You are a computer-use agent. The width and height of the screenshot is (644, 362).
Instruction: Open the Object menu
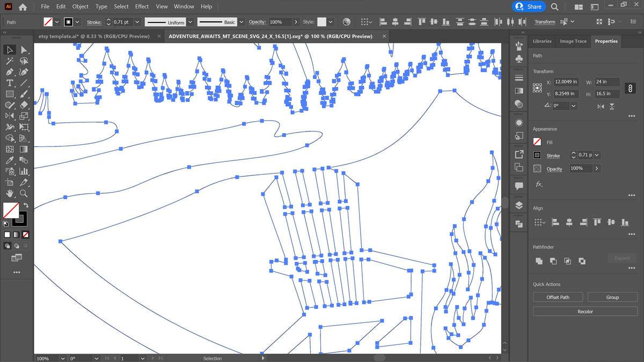click(80, 6)
